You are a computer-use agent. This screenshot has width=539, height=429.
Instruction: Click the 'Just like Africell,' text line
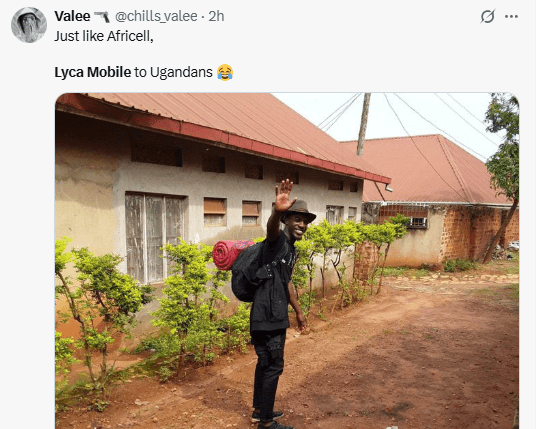click(x=104, y=36)
